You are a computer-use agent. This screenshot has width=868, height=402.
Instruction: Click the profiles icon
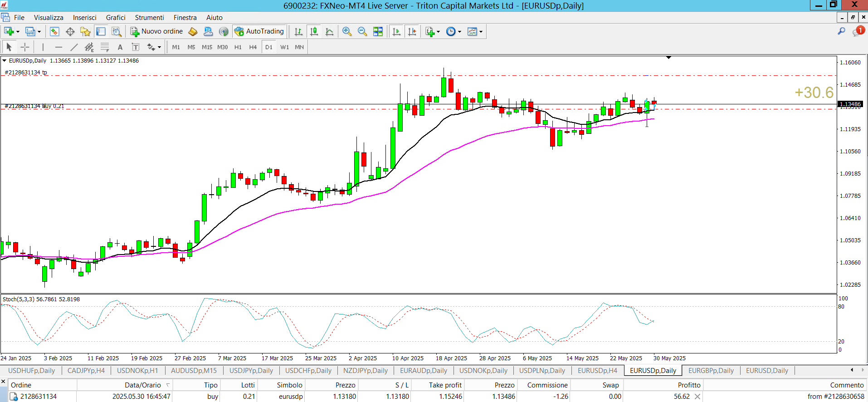(x=30, y=31)
